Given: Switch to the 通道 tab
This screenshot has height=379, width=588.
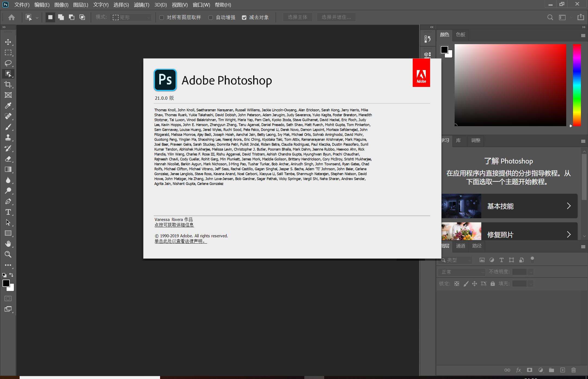Looking at the screenshot, I should coord(461,246).
